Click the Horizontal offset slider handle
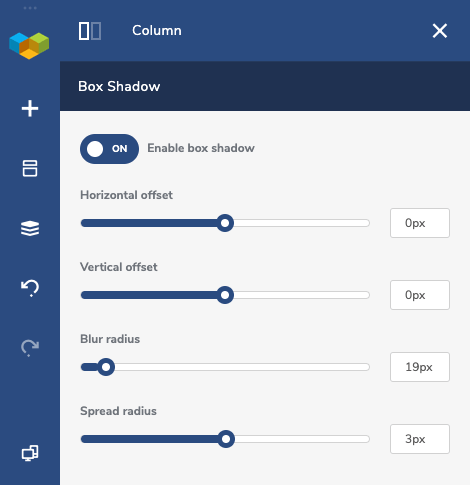The height and width of the screenshot is (485, 470). (225, 223)
